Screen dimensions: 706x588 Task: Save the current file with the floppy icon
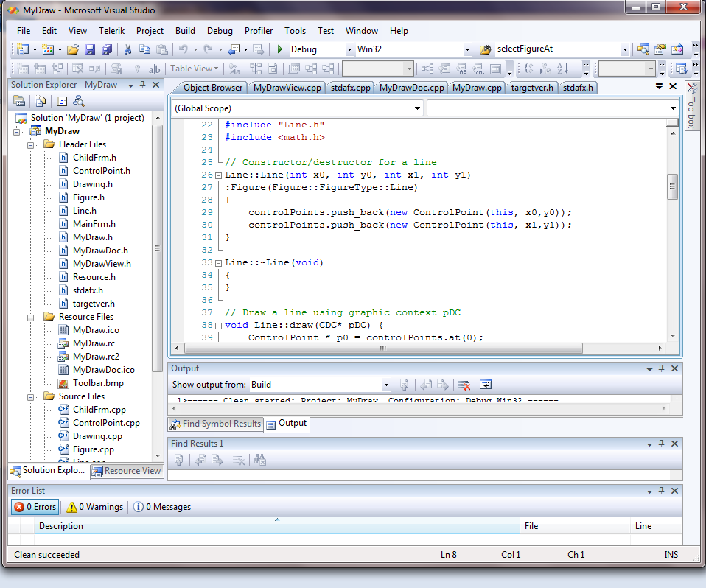(90, 49)
